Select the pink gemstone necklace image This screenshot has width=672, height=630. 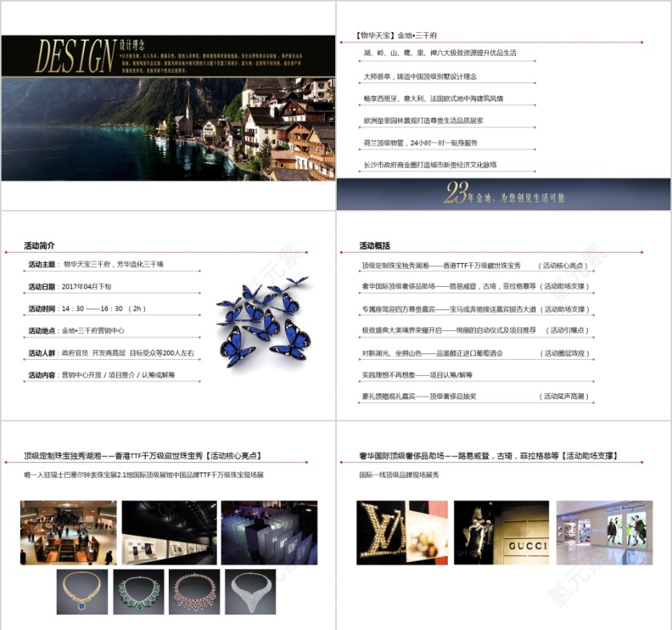pos(194,592)
